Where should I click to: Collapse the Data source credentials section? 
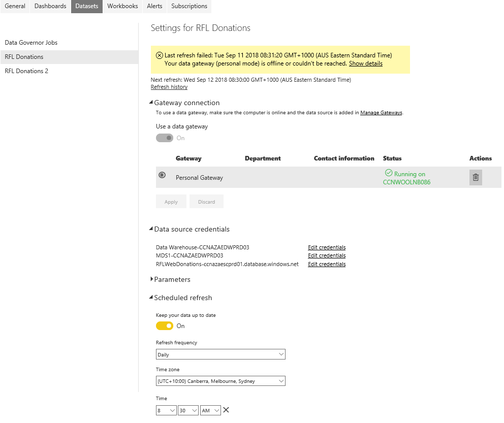click(x=151, y=229)
